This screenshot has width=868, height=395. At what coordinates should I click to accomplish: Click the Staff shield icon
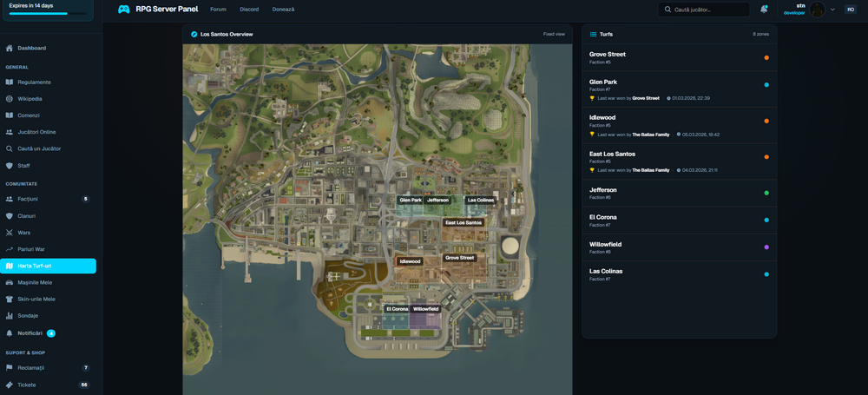pyautogui.click(x=10, y=166)
